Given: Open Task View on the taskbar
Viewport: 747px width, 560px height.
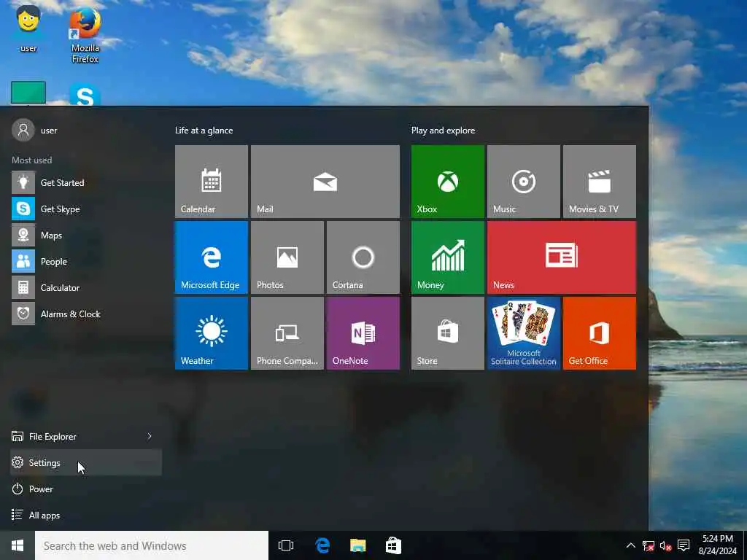Looking at the screenshot, I should 286,545.
